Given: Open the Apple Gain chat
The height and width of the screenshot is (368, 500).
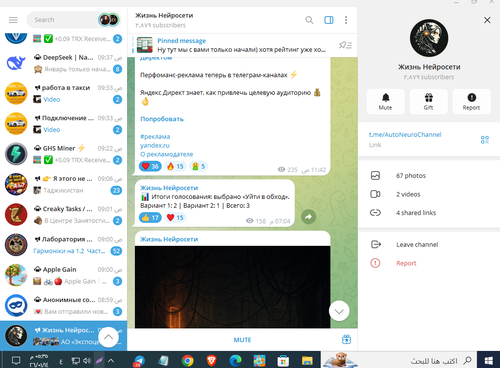Looking at the screenshot, I should coord(63,276).
